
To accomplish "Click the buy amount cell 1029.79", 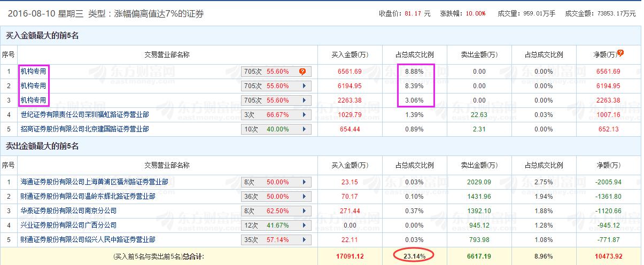I will click(350, 114).
